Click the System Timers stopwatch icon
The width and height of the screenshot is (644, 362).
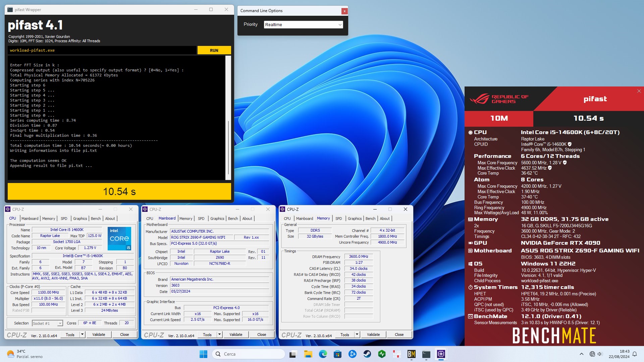[470, 287]
